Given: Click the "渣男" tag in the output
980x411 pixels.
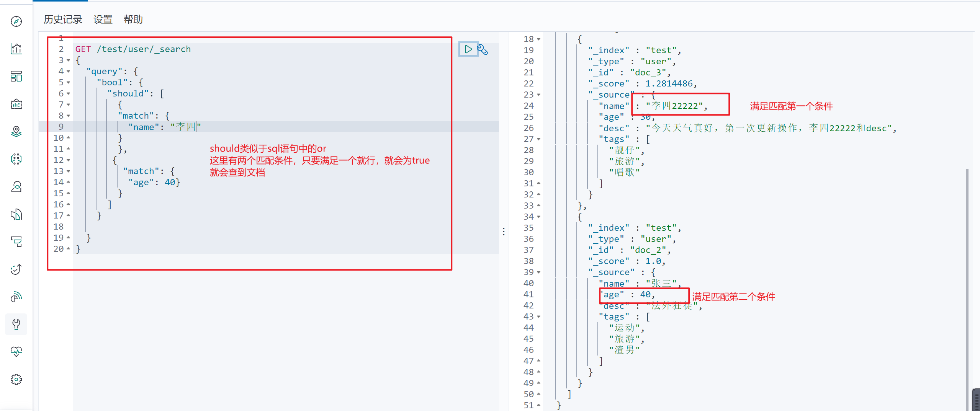Looking at the screenshot, I should (624, 350).
